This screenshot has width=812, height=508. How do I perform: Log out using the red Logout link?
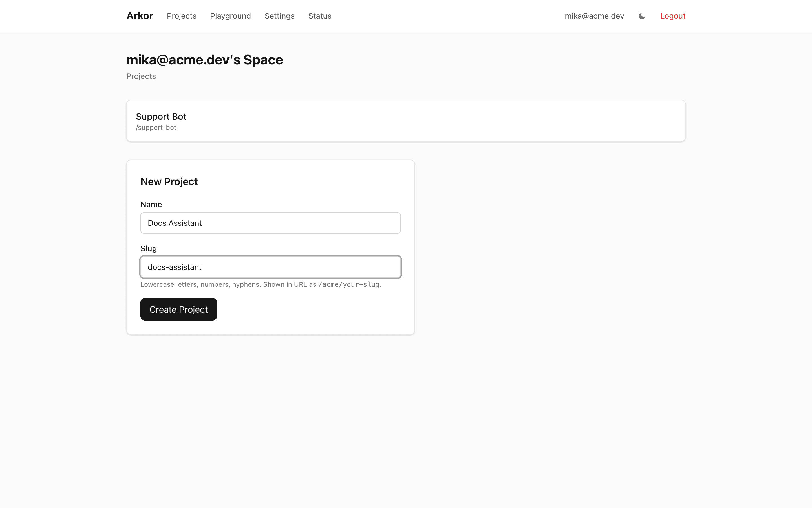pos(673,16)
